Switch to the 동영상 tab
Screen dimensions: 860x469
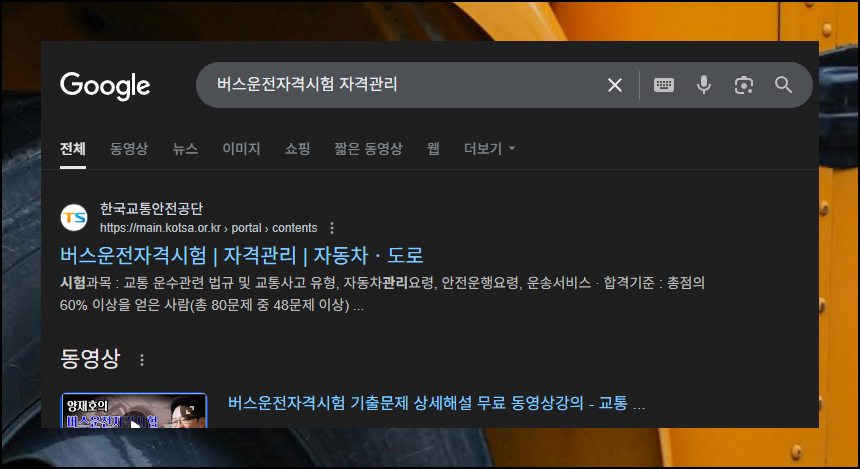(x=129, y=149)
